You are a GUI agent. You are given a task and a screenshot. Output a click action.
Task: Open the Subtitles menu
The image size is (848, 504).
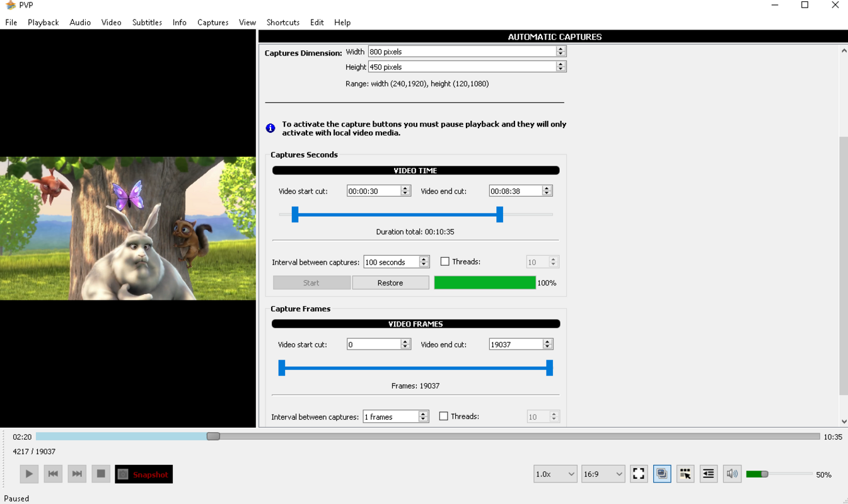[x=147, y=22]
